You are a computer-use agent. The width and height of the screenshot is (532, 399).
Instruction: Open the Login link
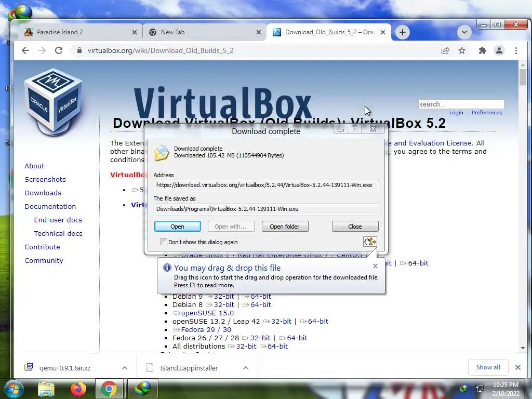[x=456, y=113]
